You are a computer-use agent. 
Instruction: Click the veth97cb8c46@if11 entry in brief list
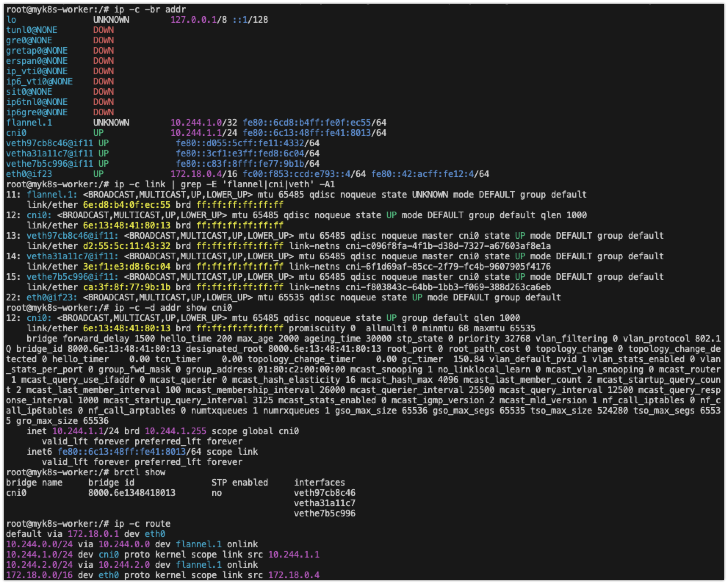coord(50,143)
